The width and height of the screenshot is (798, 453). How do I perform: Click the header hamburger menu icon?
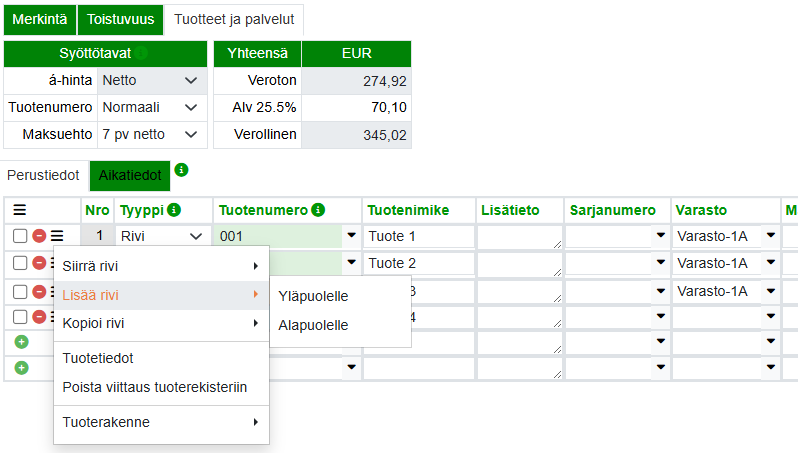[x=19, y=210]
